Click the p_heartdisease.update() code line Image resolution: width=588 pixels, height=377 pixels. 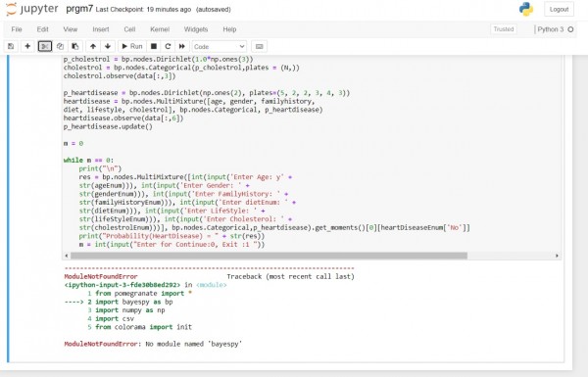tap(108, 126)
